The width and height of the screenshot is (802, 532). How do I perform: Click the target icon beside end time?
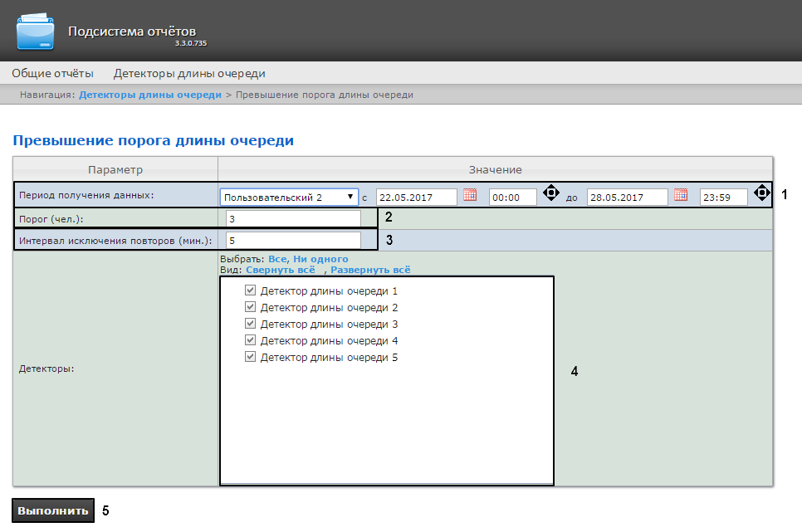pyautogui.click(x=761, y=193)
